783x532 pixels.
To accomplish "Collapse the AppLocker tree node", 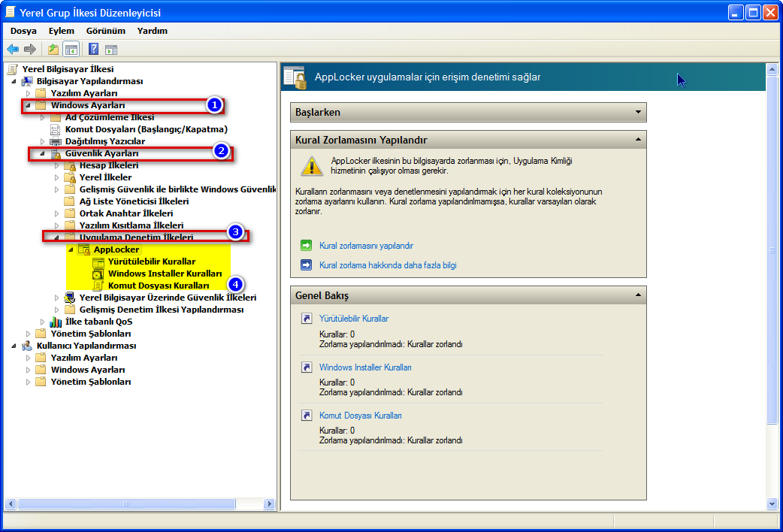I will (71, 249).
